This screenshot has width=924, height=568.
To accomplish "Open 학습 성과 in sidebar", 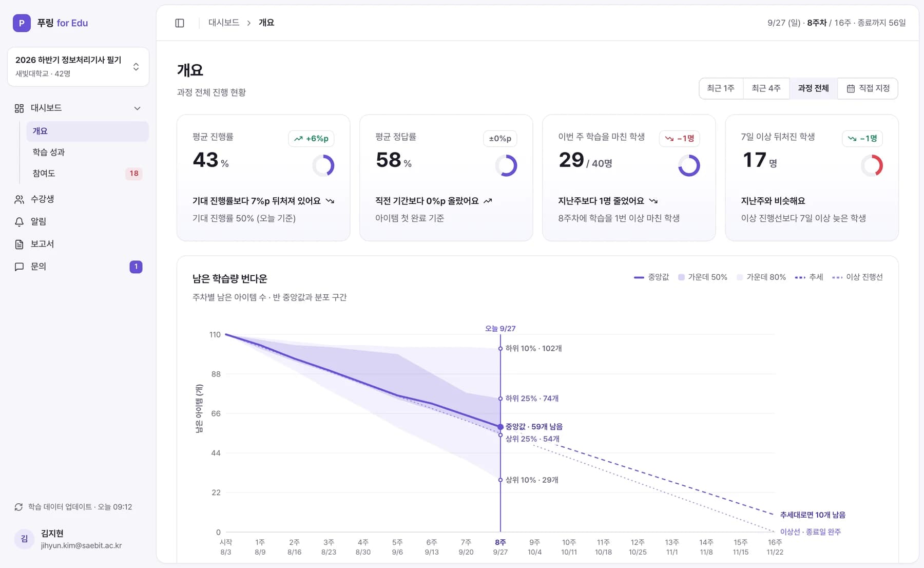I will (x=87, y=152).
